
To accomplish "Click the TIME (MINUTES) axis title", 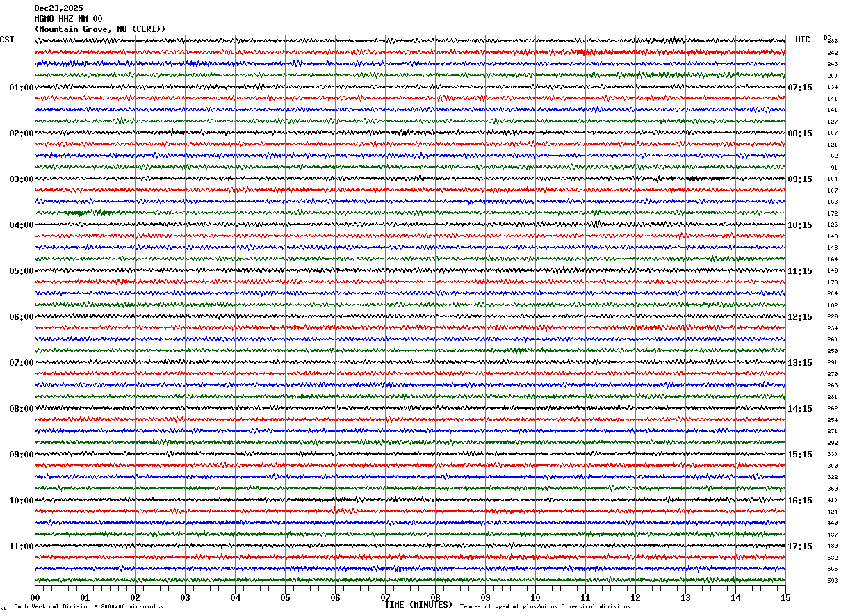I will tap(418, 605).
